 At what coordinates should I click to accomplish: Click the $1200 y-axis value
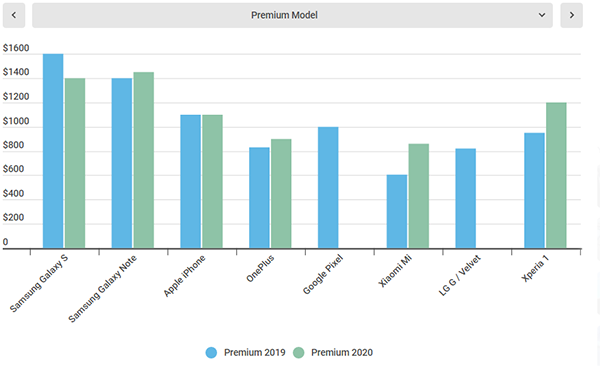(x=16, y=97)
